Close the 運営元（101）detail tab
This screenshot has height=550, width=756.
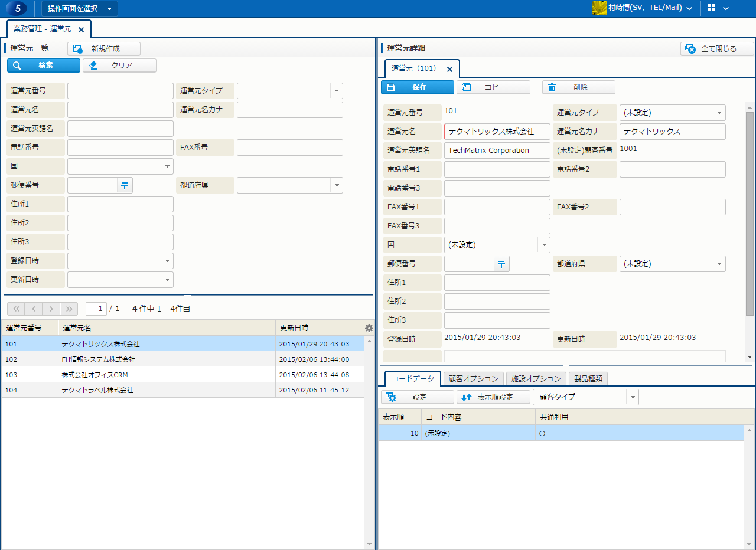[x=449, y=69]
